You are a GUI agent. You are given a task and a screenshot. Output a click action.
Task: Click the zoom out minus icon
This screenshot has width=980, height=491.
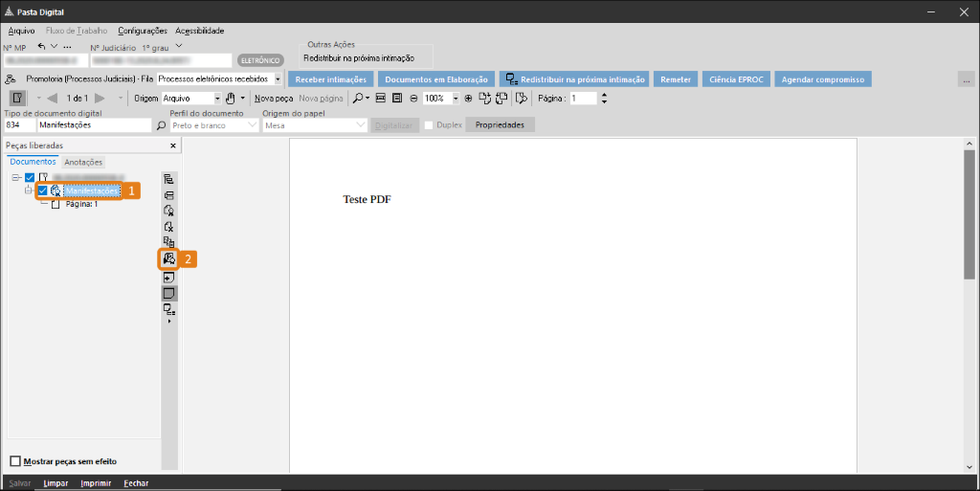[x=413, y=99]
